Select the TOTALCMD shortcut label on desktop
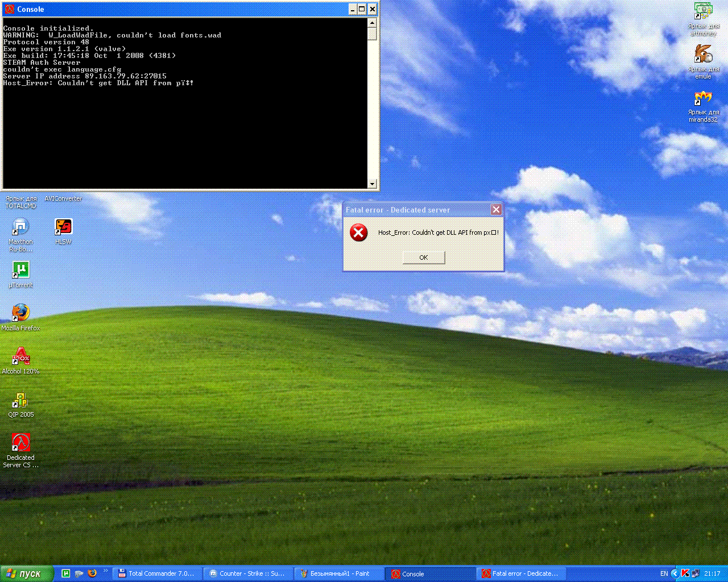 (x=21, y=202)
